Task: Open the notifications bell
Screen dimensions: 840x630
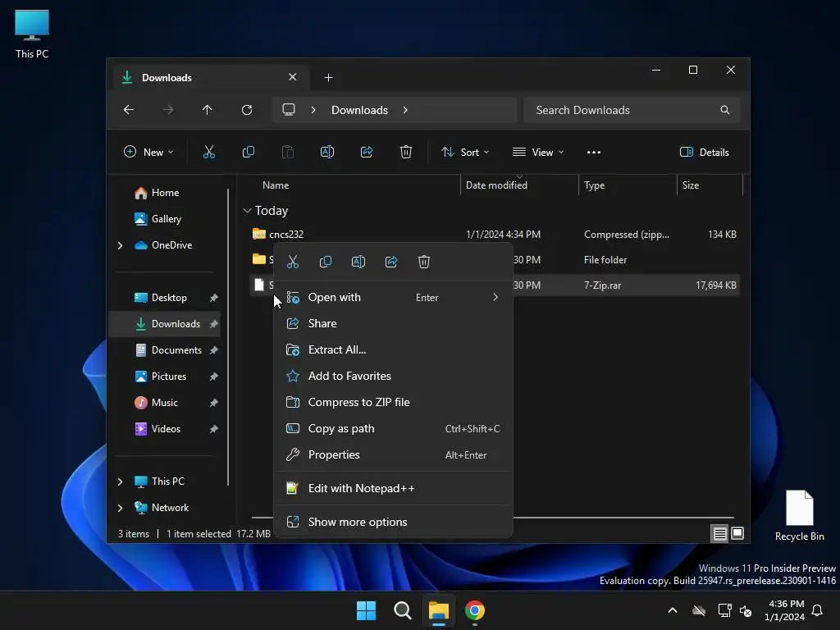Action: (x=817, y=610)
